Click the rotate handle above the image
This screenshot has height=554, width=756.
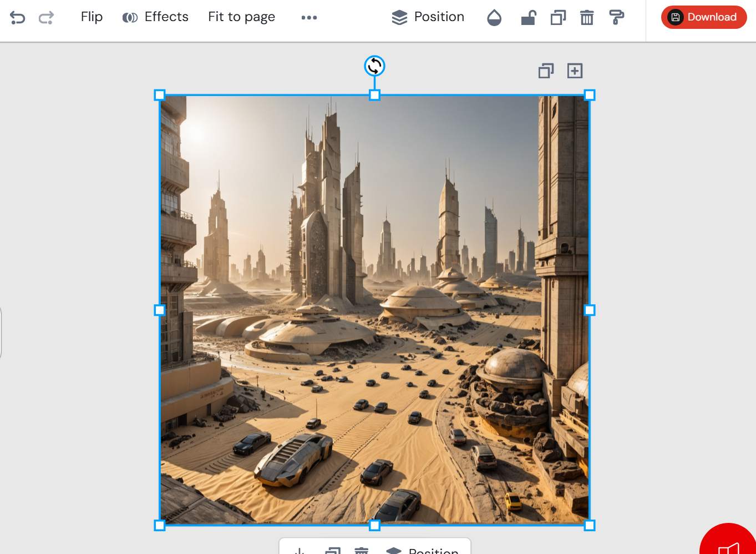pos(374,66)
